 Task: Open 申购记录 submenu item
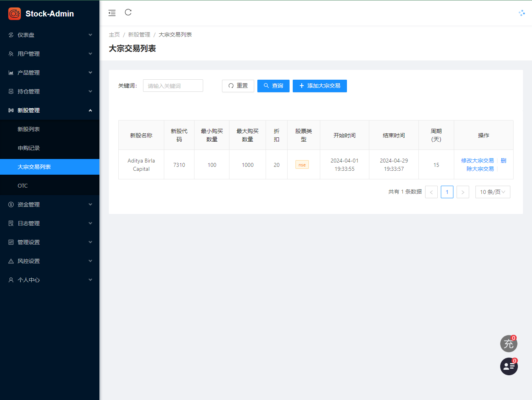(x=29, y=148)
